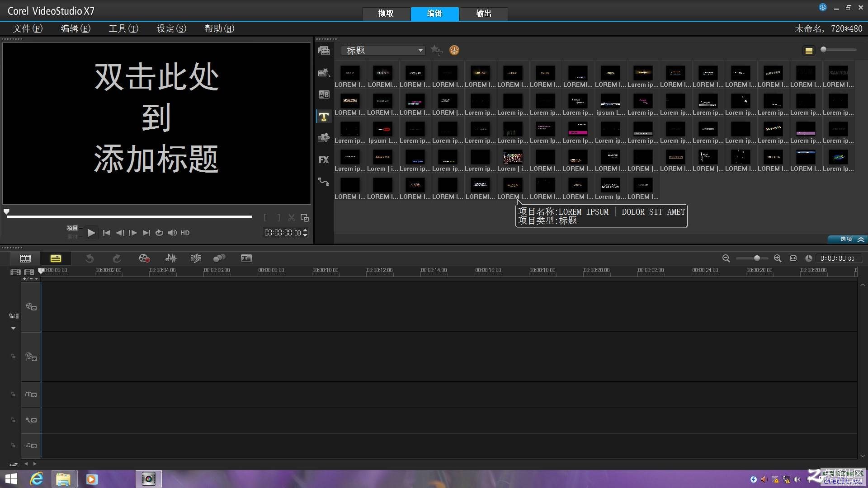Click the project duration clock icon
Screen dimensions: 868x488
[x=809, y=258]
